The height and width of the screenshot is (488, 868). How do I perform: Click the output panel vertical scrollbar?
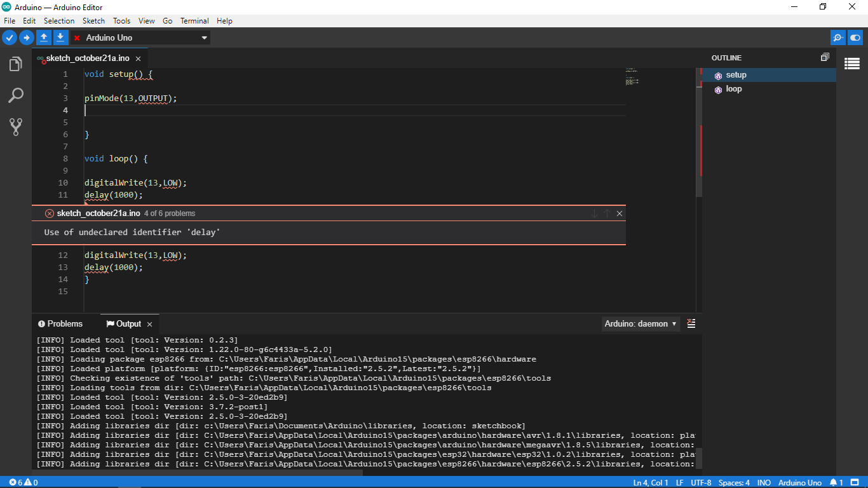pyautogui.click(x=699, y=457)
